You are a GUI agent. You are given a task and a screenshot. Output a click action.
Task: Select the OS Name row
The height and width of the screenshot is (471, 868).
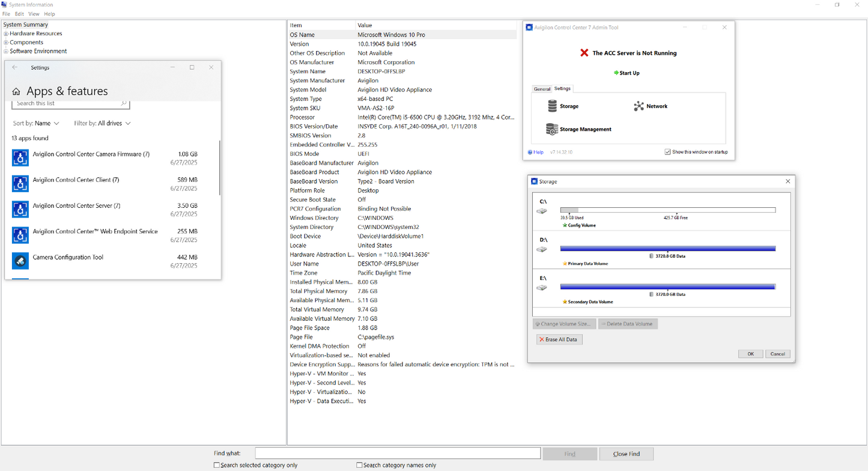coord(402,35)
